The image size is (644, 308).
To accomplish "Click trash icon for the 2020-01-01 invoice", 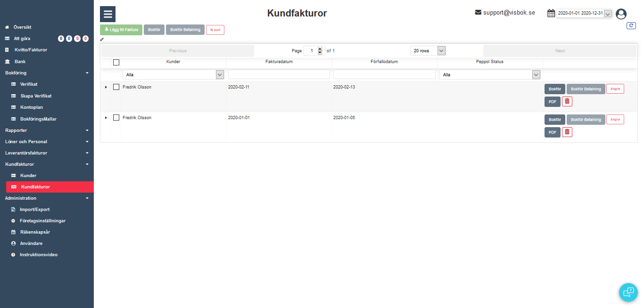I will [x=567, y=132].
